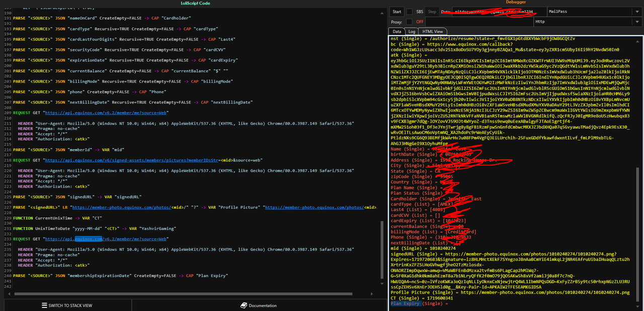Click the "nextBillingDate (List)" output line

click(x=427, y=243)
